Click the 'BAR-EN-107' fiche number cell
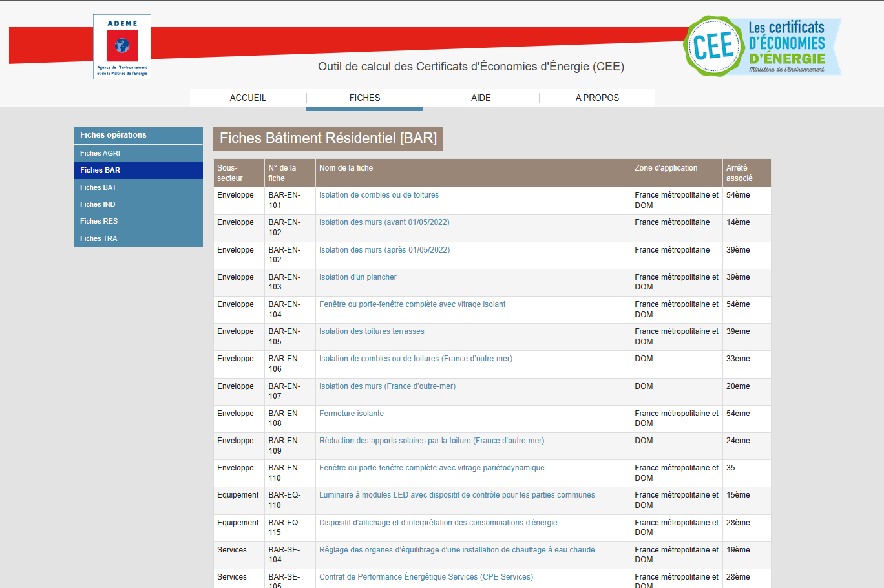The height and width of the screenshot is (588, 884). click(x=290, y=392)
